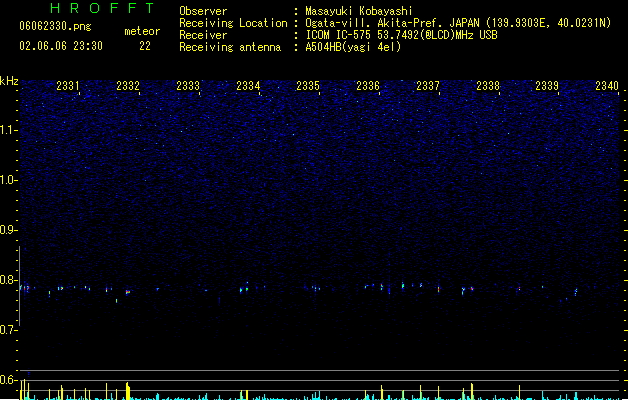The height and width of the screenshot is (400, 629).
Task: Click the 1.1 kHz axis label
Action: 9,130
